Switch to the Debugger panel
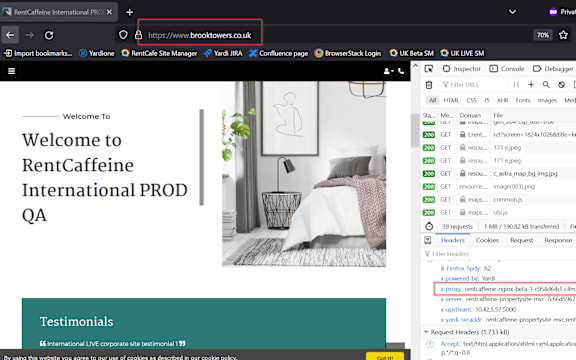The height and width of the screenshot is (360, 576). pyautogui.click(x=554, y=69)
